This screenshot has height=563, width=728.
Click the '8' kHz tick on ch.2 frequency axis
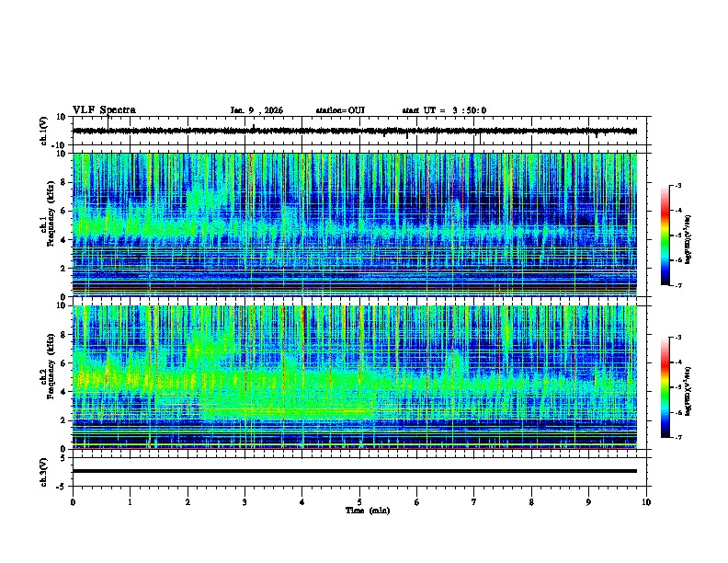[x=64, y=335]
